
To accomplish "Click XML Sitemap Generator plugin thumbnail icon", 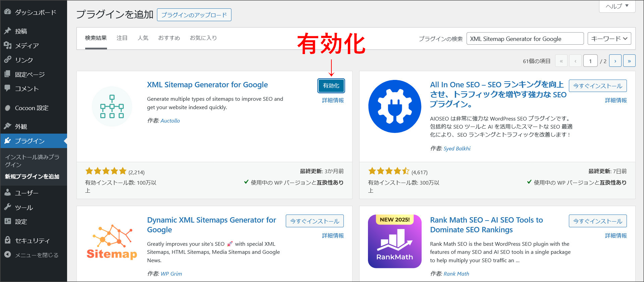I will pyautogui.click(x=112, y=106).
